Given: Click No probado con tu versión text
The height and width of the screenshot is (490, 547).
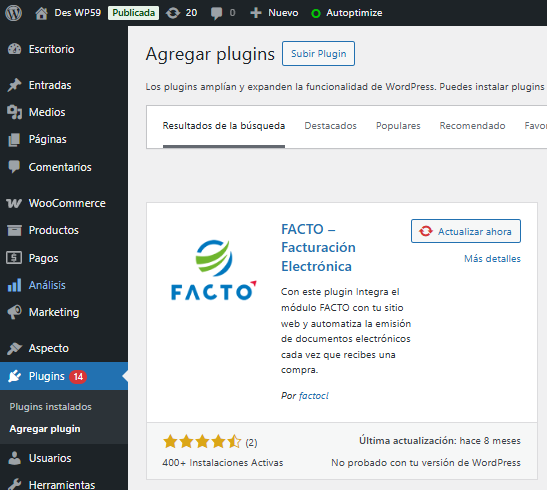Looking at the screenshot, I should pyautogui.click(x=426, y=463).
